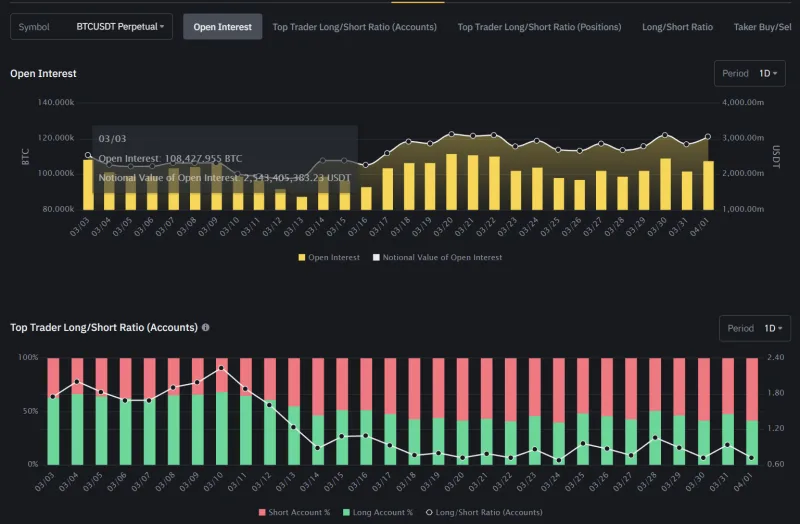Open the BTCUSDT Perpetual symbol dropdown

click(121, 27)
